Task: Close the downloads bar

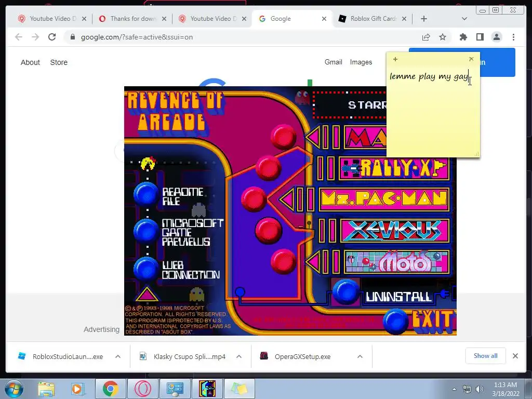Action: (515, 356)
